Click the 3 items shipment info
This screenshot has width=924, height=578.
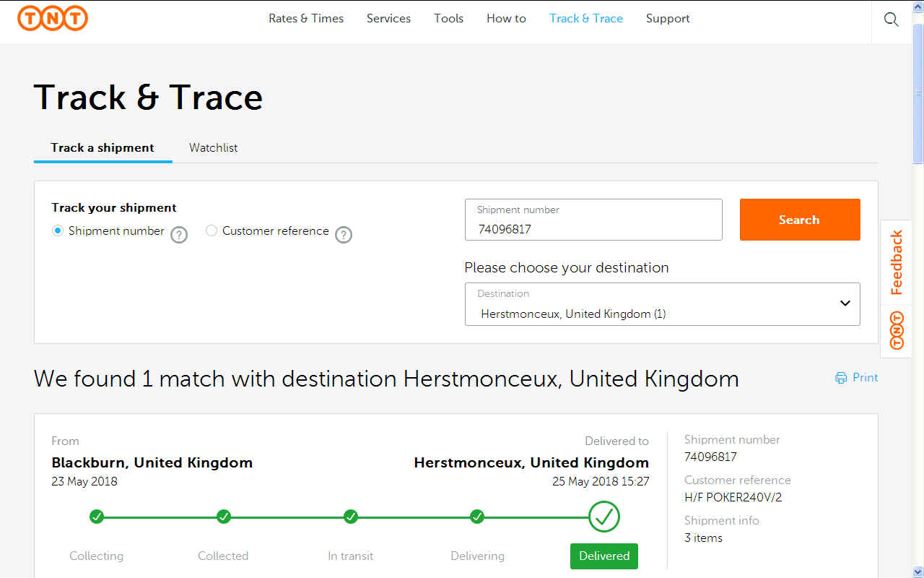[x=703, y=538]
